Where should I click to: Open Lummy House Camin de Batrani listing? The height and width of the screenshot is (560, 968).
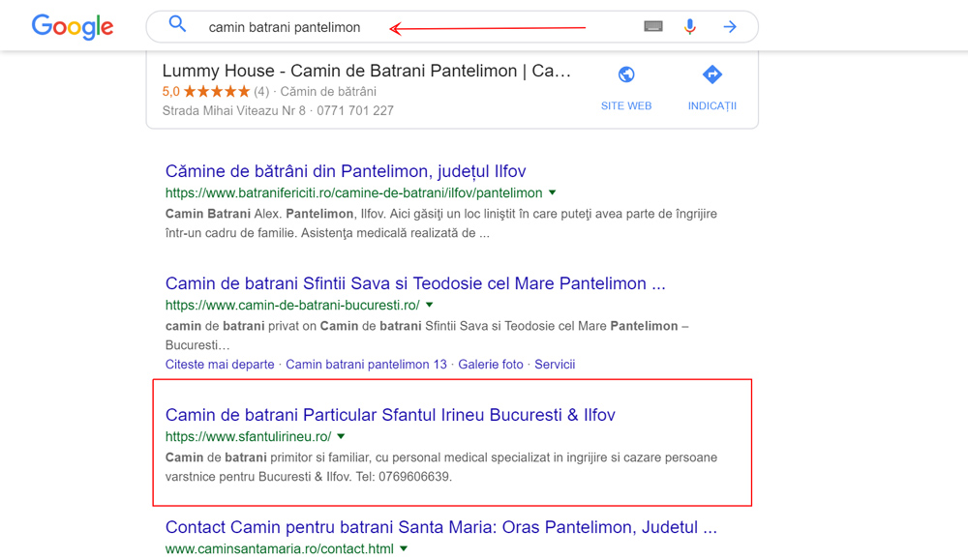click(x=367, y=71)
